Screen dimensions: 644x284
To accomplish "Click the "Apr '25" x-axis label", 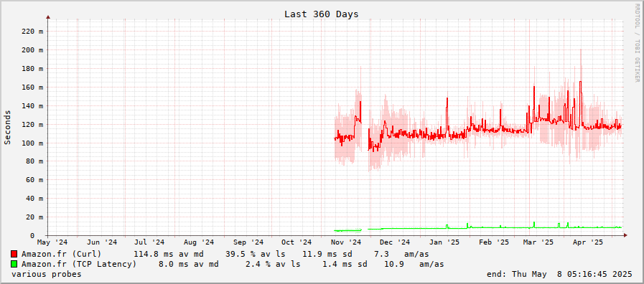I will tap(588, 242).
